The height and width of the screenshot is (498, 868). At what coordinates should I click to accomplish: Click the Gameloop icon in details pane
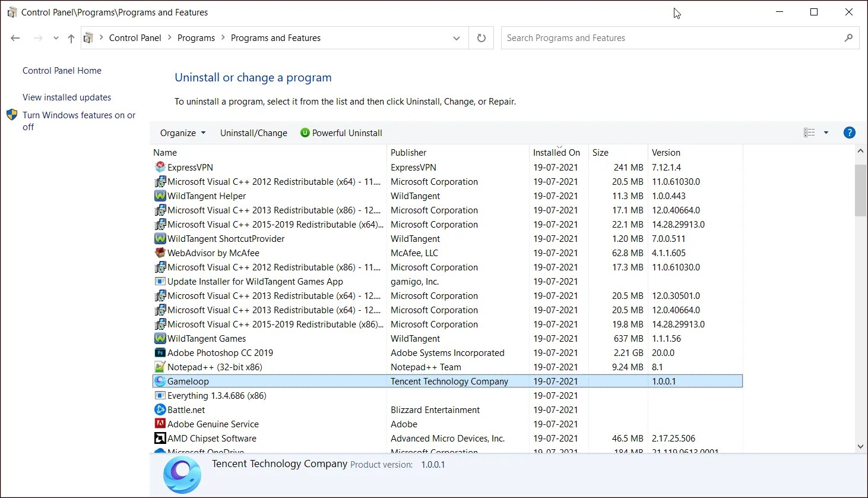pyautogui.click(x=182, y=474)
